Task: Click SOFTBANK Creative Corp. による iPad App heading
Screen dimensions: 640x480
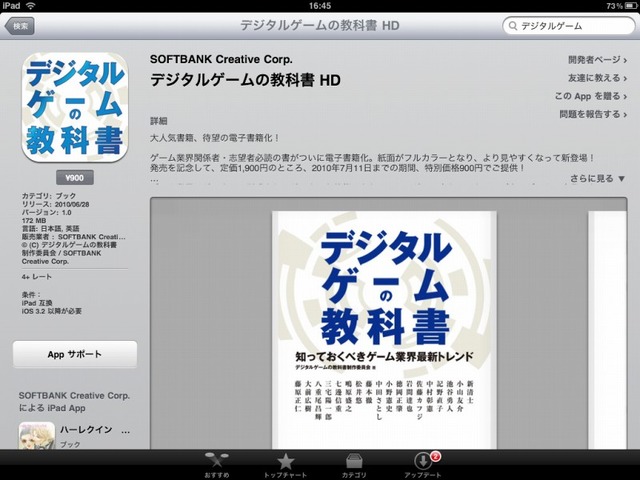Action: pos(74,402)
